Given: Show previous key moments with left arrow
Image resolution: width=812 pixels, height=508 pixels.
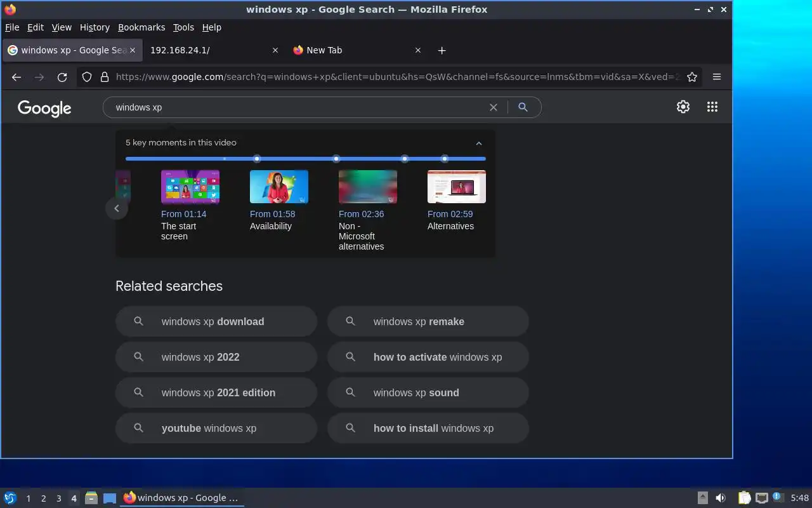Looking at the screenshot, I should (117, 208).
